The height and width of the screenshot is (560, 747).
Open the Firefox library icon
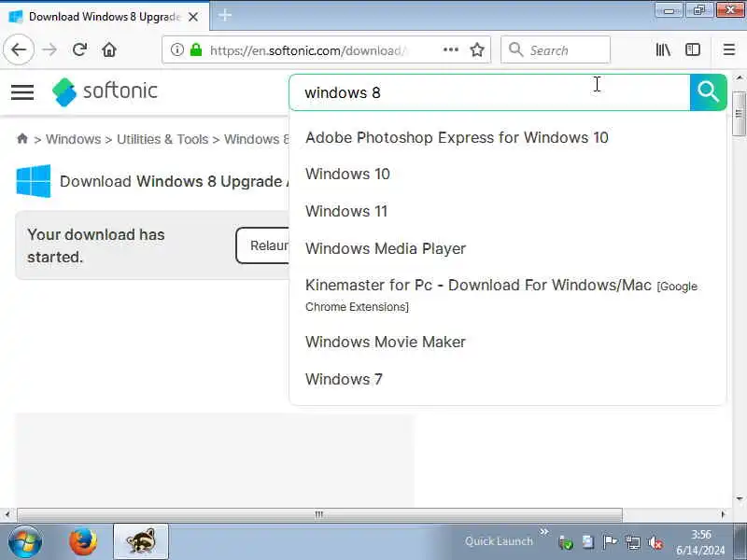[x=663, y=49]
